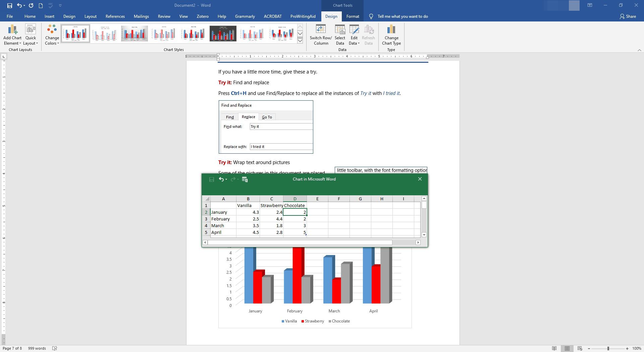Open Edit Data dropdown
Screen dimensions: 644x352
[354, 41]
